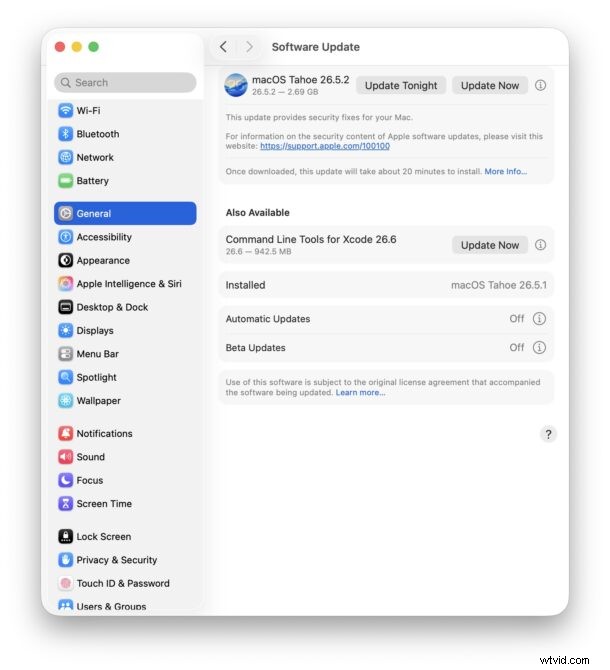Click the Installed label

(x=245, y=286)
